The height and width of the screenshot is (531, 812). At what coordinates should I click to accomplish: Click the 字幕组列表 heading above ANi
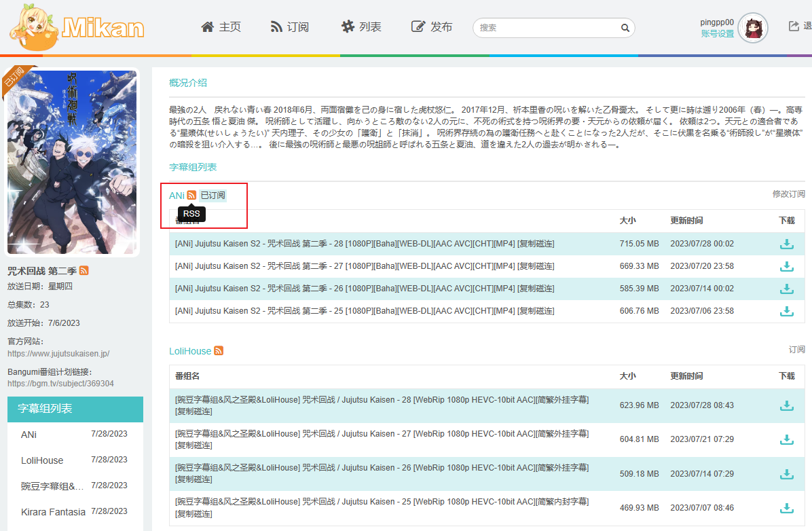(193, 167)
